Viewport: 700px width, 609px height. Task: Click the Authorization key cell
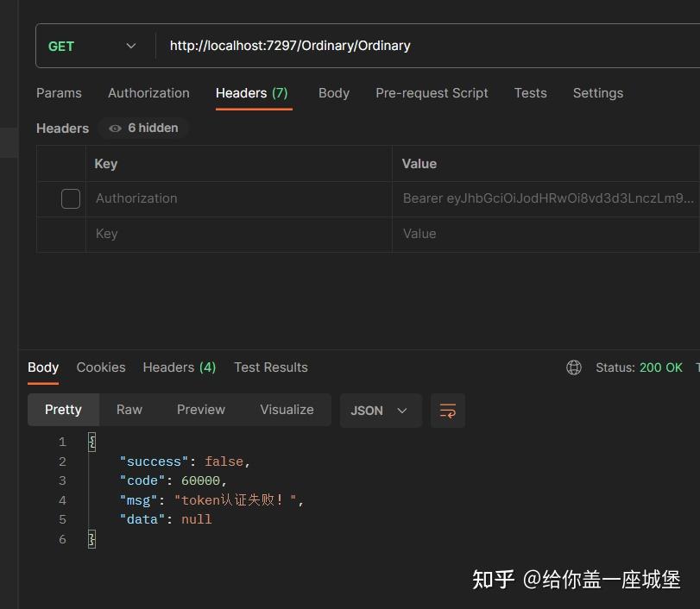point(239,198)
